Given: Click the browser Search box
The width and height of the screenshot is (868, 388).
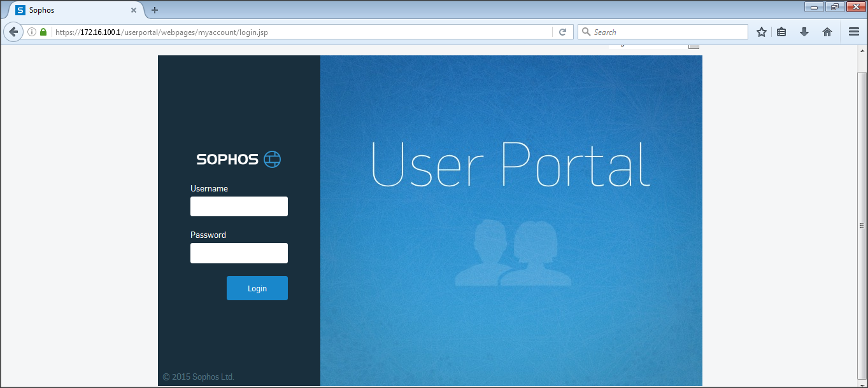Looking at the screenshot, I should pos(665,32).
